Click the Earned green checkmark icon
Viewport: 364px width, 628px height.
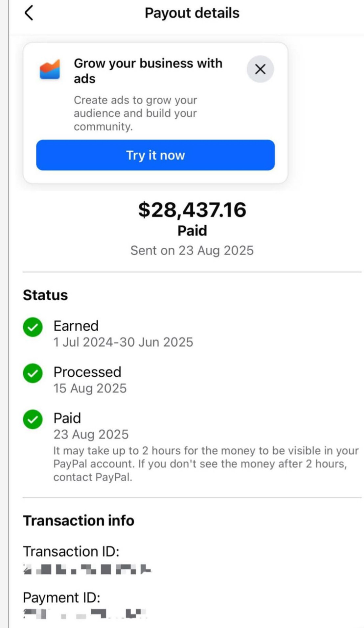click(33, 327)
